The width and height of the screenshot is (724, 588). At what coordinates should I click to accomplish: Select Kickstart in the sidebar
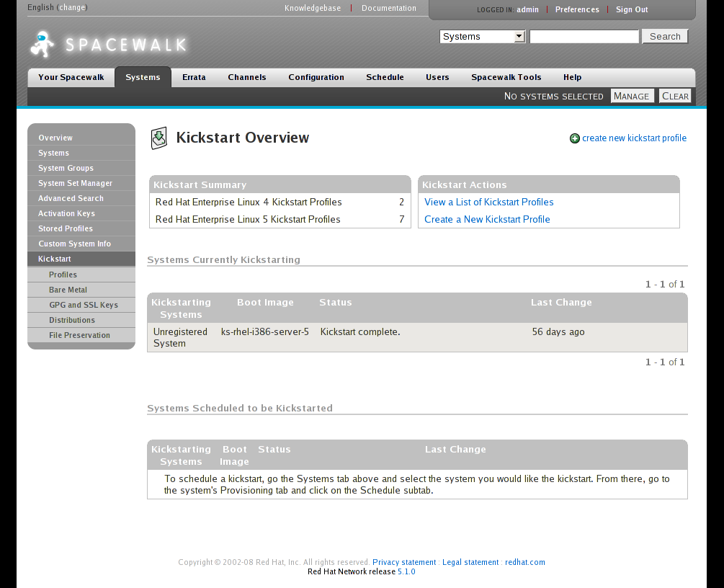[81, 259]
